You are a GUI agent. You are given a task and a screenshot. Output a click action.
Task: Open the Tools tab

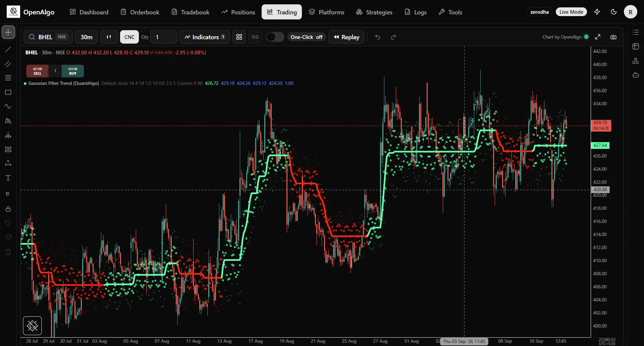coord(450,12)
